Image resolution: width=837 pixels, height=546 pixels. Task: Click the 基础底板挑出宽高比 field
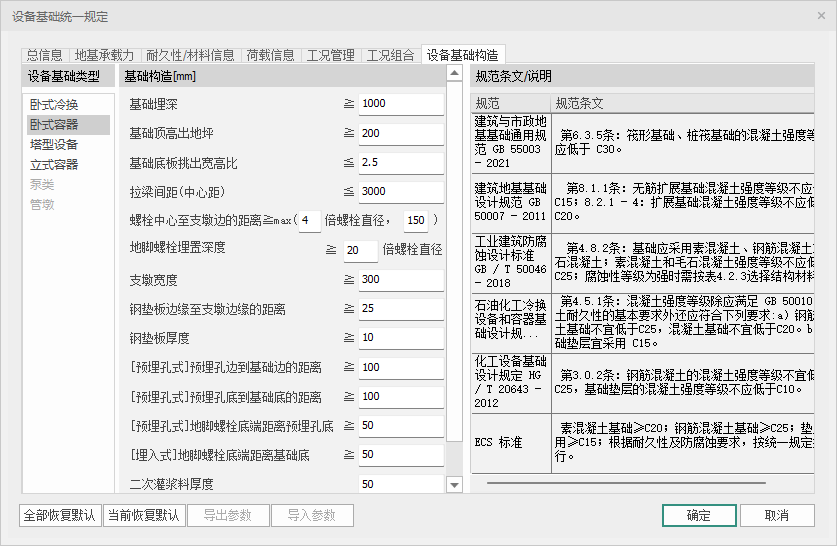point(401,163)
